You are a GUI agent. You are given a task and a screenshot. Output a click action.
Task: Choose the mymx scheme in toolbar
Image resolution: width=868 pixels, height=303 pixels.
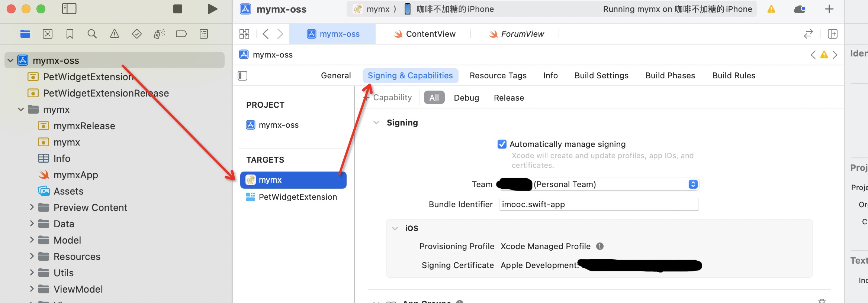372,9
